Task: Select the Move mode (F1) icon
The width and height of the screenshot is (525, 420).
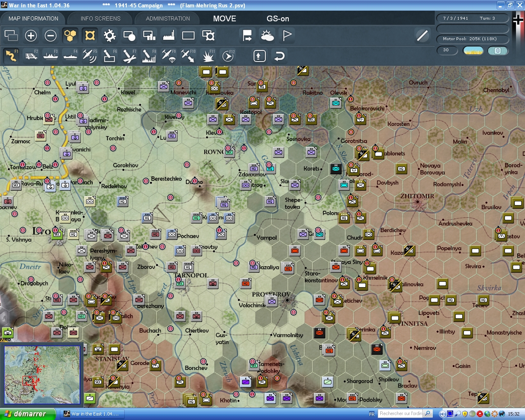Action: click(11, 55)
